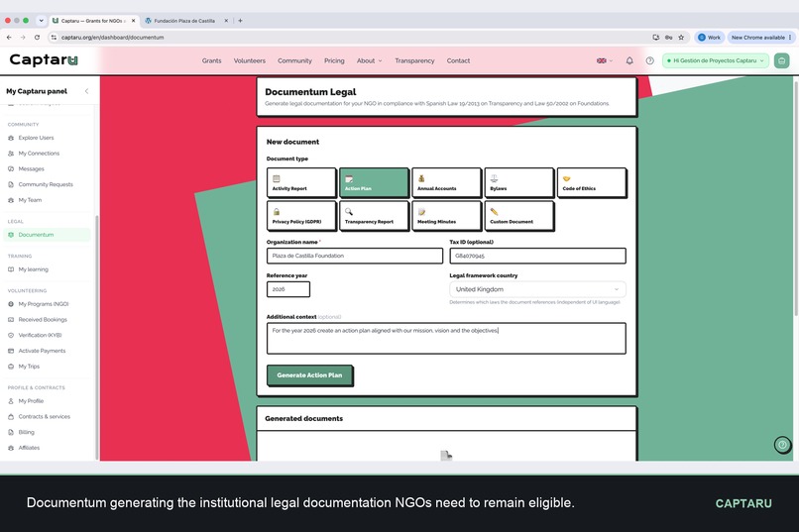Click the Captaru logo
Viewport: 799px width, 532px height.
click(x=44, y=59)
